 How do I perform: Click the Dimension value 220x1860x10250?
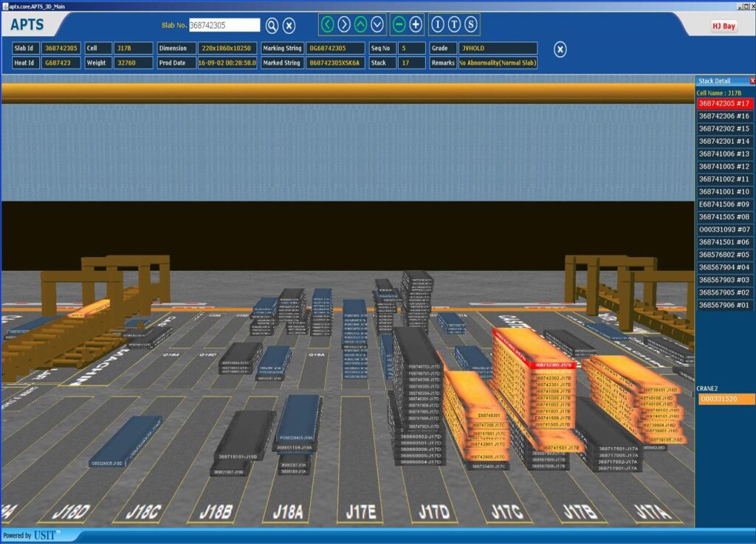[x=227, y=48]
